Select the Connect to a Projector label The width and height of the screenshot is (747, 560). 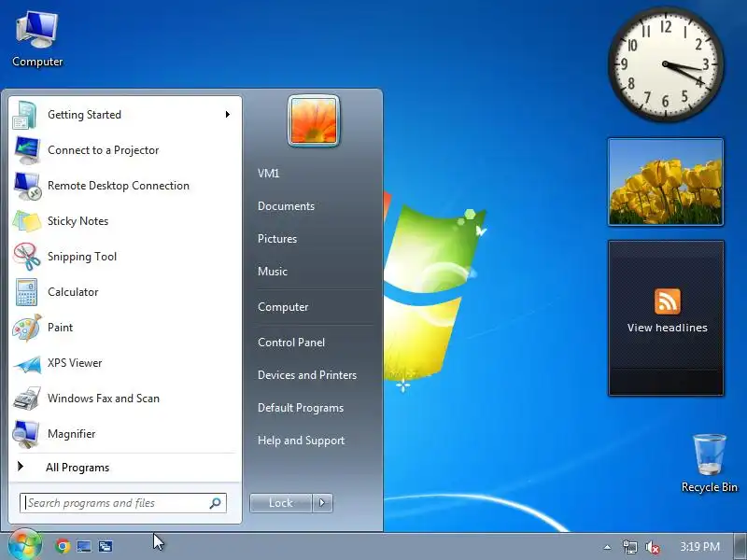point(103,150)
